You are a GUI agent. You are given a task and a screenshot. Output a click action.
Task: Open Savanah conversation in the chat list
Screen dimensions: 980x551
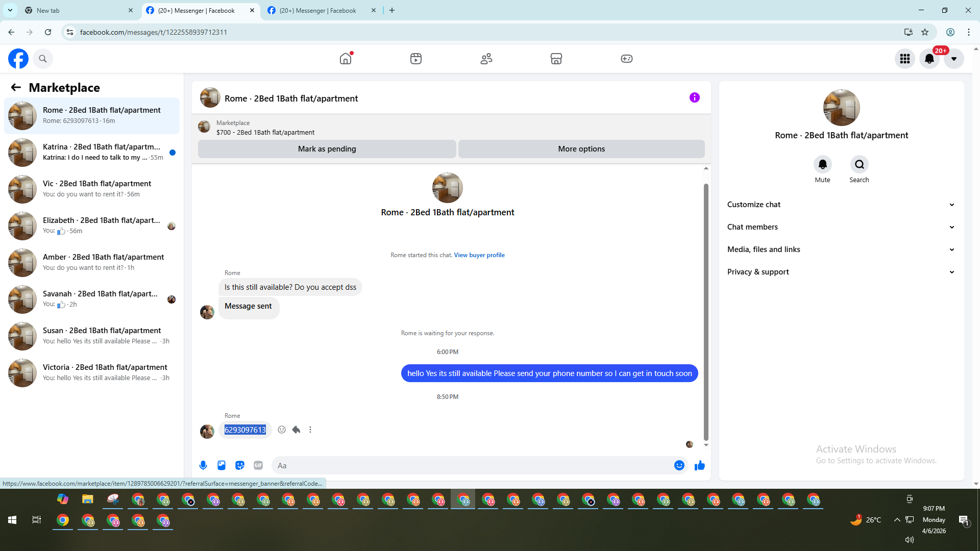pos(92,299)
